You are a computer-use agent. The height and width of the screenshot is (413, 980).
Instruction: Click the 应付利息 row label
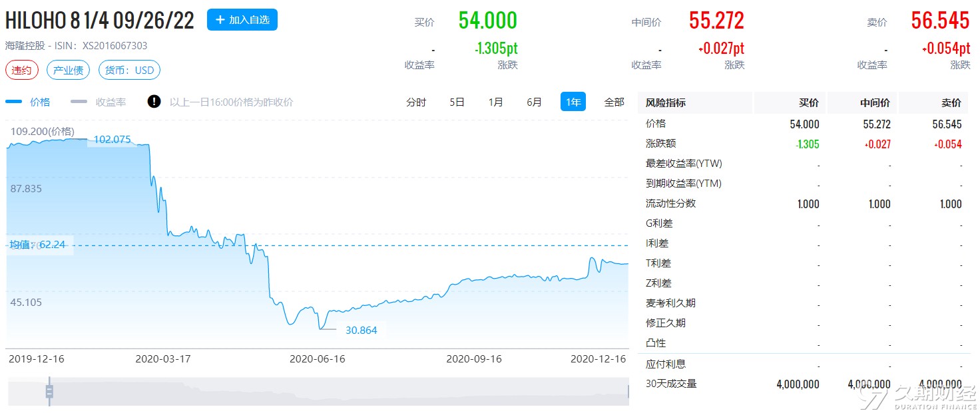point(666,364)
